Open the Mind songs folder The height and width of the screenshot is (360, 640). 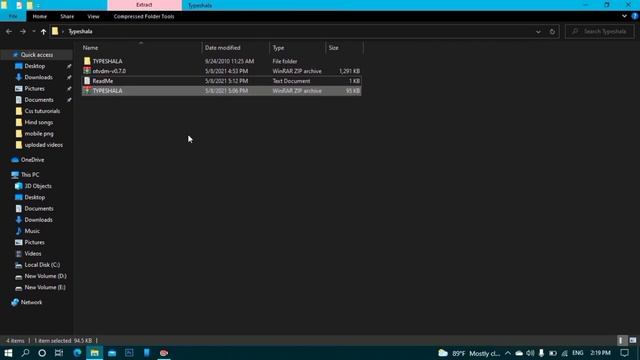[x=39, y=122]
